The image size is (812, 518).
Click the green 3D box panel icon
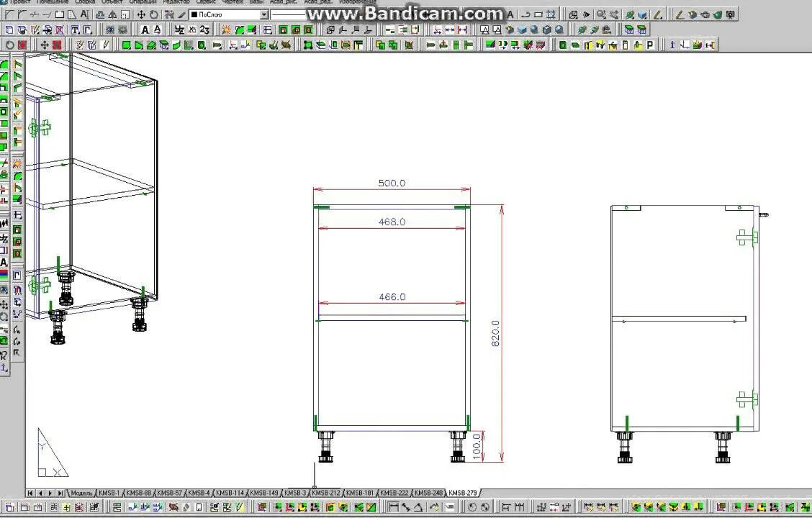point(164,45)
